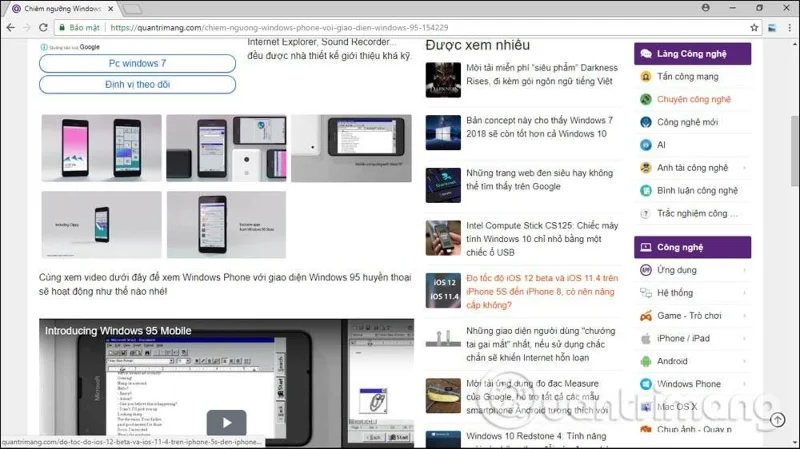Image resolution: width=800 pixels, height=449 pixels.
Task: Expand the Game - Trò chơi submenu arrow
Action: [744, 316]
